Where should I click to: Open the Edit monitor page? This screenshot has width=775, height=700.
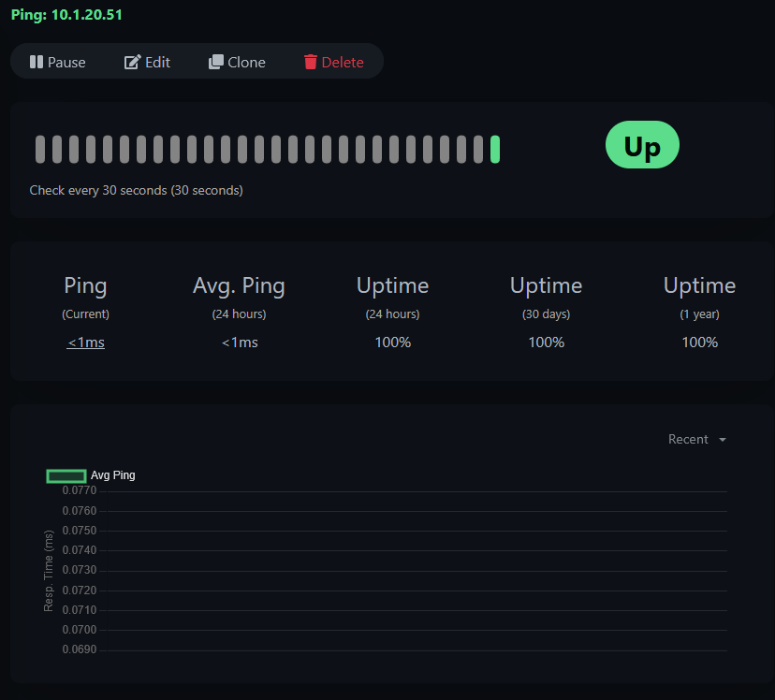(147, 61)
